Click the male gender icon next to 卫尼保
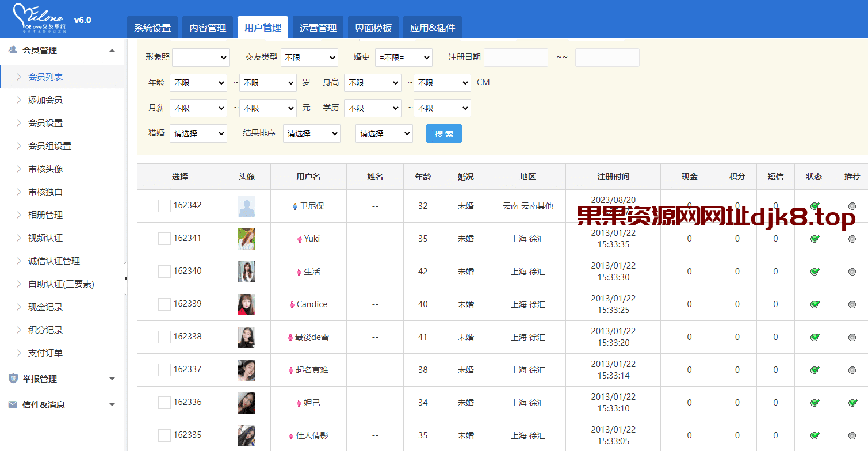 pyautogui.click(x=294, y=206)
